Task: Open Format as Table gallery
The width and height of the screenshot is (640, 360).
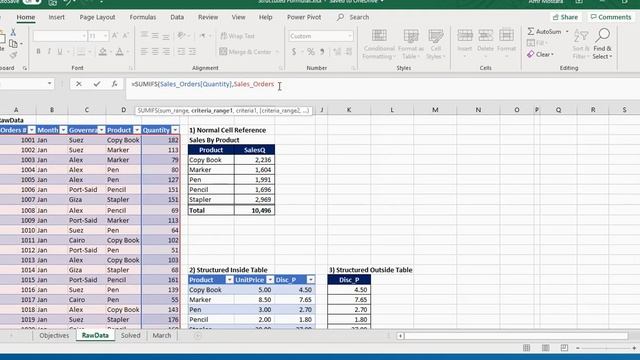Action: coord(411,44)
